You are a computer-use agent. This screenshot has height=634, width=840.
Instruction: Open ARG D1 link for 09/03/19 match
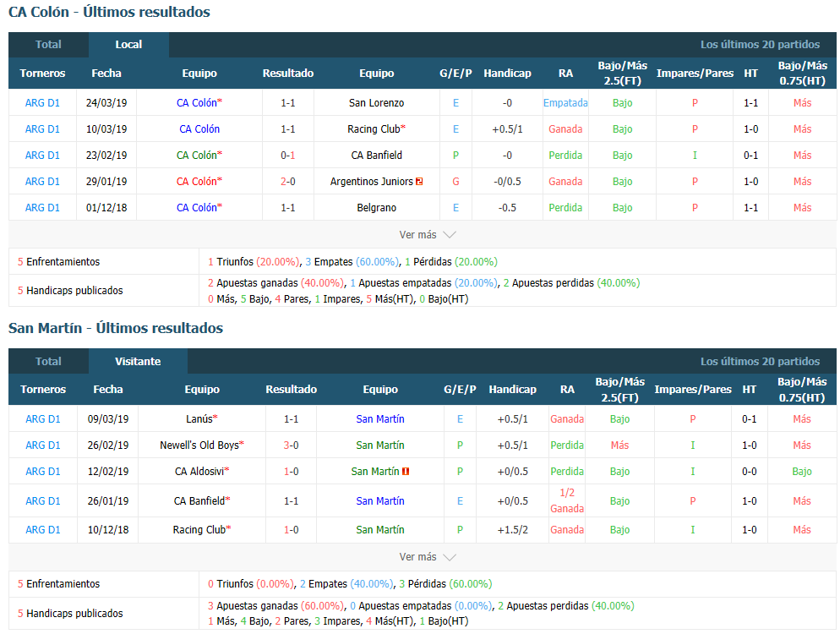[43, 419]
